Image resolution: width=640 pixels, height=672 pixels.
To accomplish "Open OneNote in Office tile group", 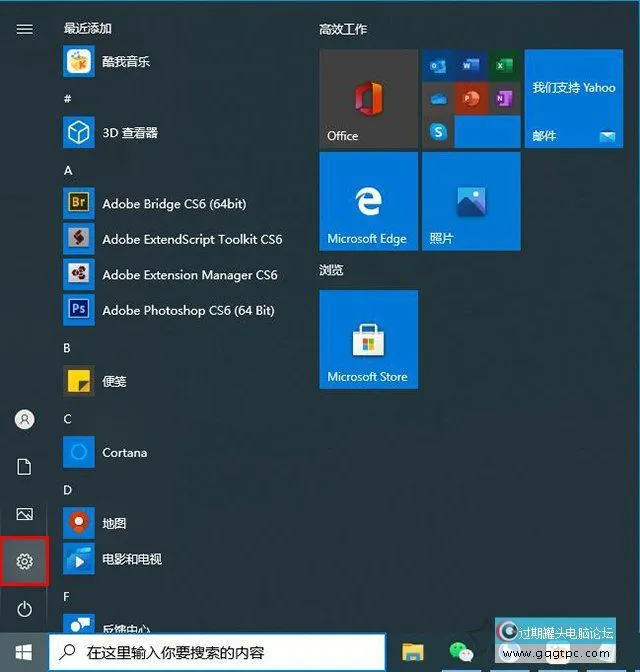I will (x=504, y=99).
